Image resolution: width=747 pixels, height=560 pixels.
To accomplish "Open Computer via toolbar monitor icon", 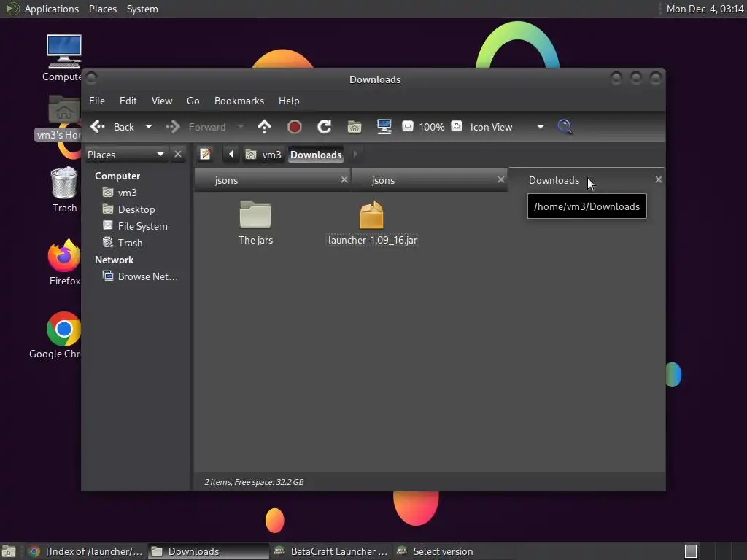I will [384, 127].
